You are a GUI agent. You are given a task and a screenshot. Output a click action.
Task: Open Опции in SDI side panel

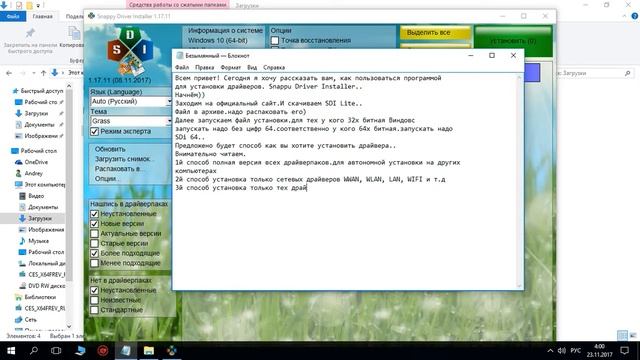107,178
